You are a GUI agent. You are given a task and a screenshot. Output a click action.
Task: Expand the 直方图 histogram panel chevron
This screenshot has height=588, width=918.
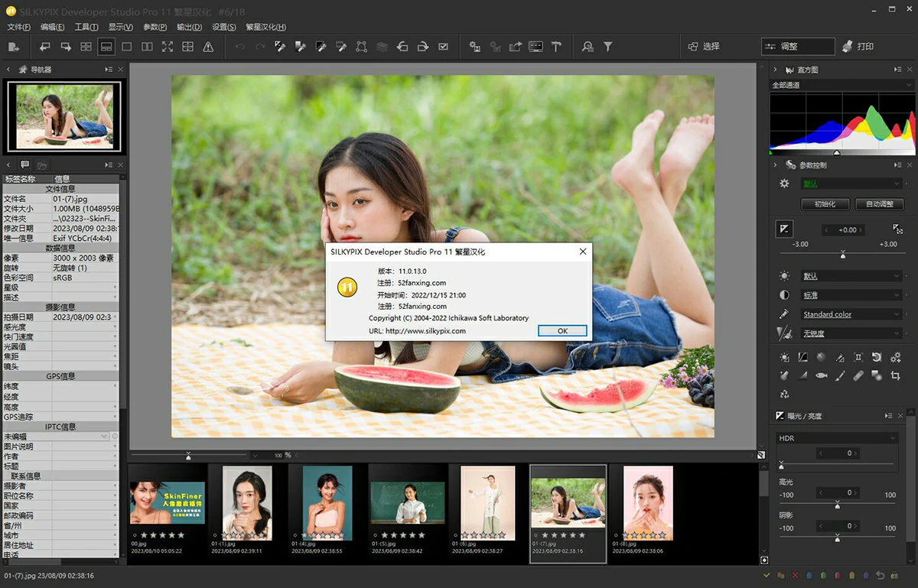[774, 70]
